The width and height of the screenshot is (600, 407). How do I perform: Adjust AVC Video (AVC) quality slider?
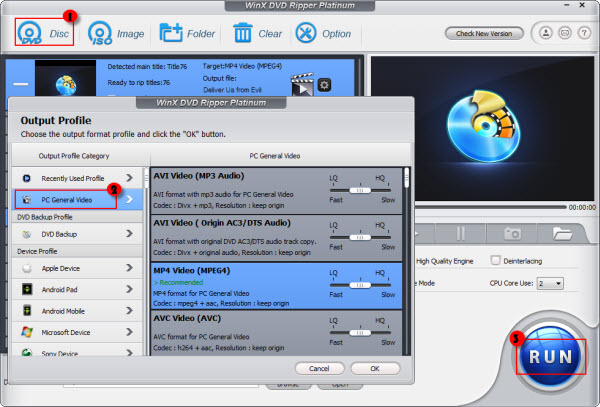[x=360, y=332]
